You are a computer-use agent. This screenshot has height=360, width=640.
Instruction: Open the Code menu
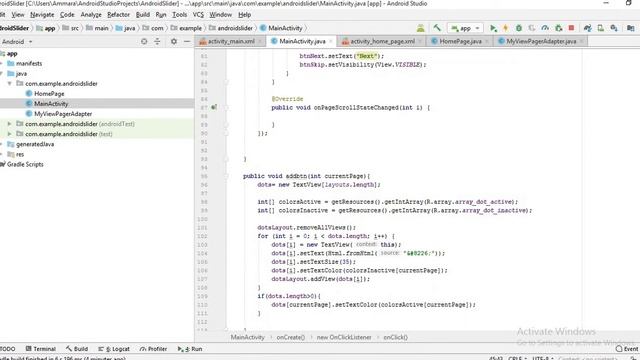67,15
